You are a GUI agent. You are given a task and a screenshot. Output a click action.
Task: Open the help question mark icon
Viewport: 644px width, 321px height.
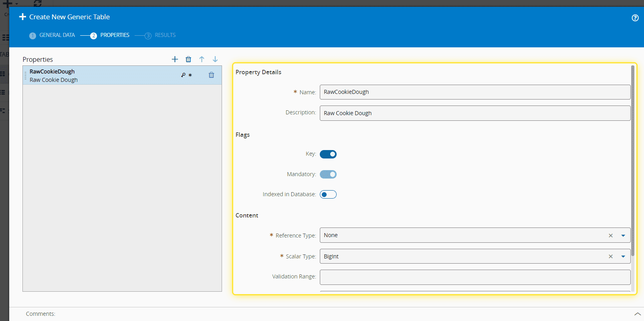pyautogui.click(x=635, y=18)
